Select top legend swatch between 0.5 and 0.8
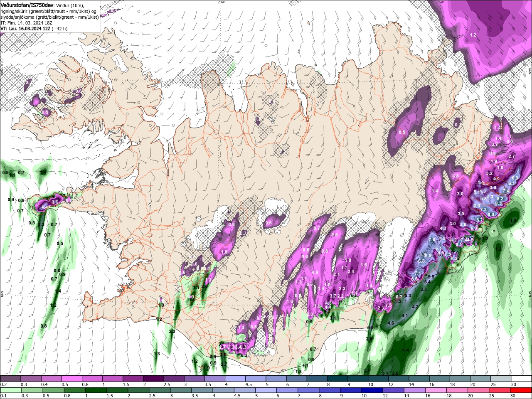 [x=71, y=378]
